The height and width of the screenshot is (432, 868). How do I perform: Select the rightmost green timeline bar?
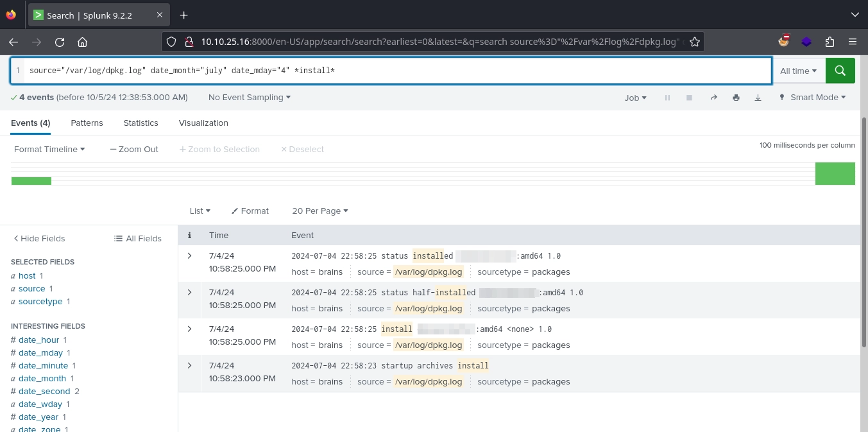coord(835,173)
